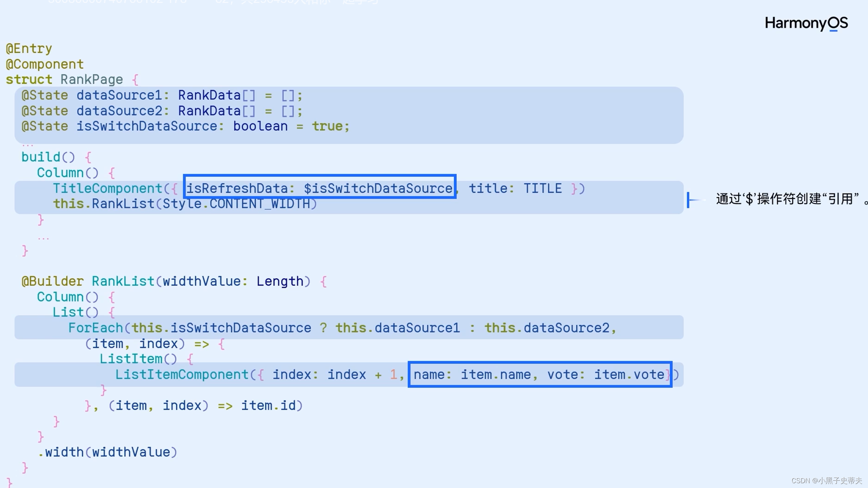Click 'ForEach(this.isSwitchDataSource' expression
The width and height of the screenshot is (868, 488).
(190, 328)
